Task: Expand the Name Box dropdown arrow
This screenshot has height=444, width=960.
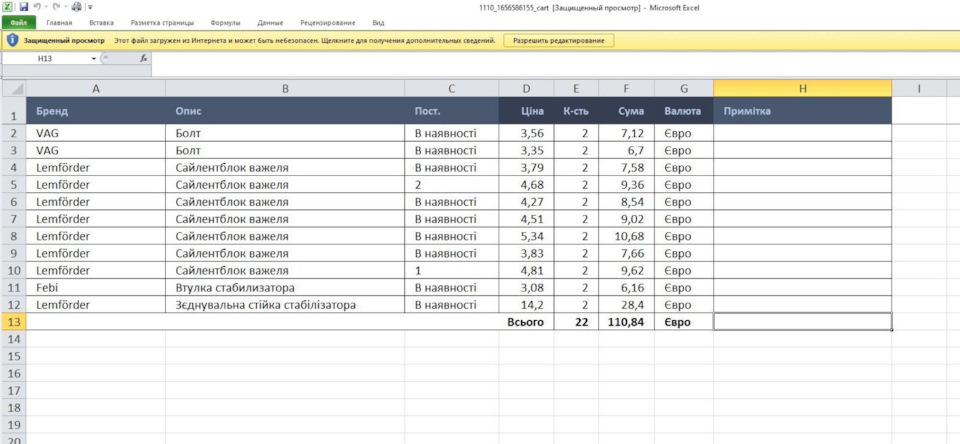Action: [94, 58]
